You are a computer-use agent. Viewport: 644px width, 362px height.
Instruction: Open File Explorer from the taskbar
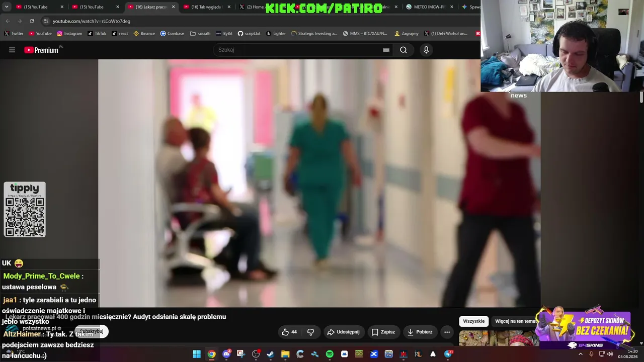click(285, 354)
